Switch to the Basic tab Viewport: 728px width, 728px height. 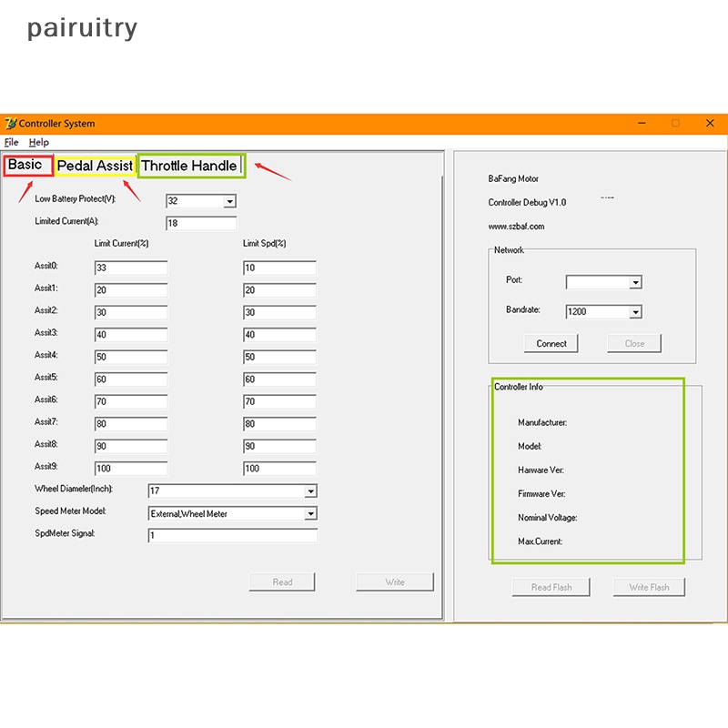pos(26,166)
